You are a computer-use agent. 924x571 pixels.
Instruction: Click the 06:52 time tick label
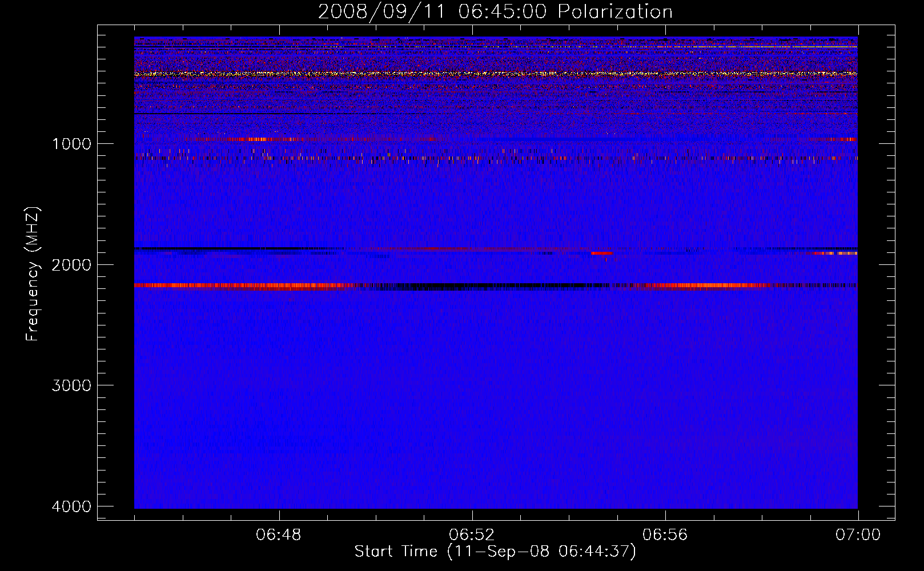click(x=472, y=535)
